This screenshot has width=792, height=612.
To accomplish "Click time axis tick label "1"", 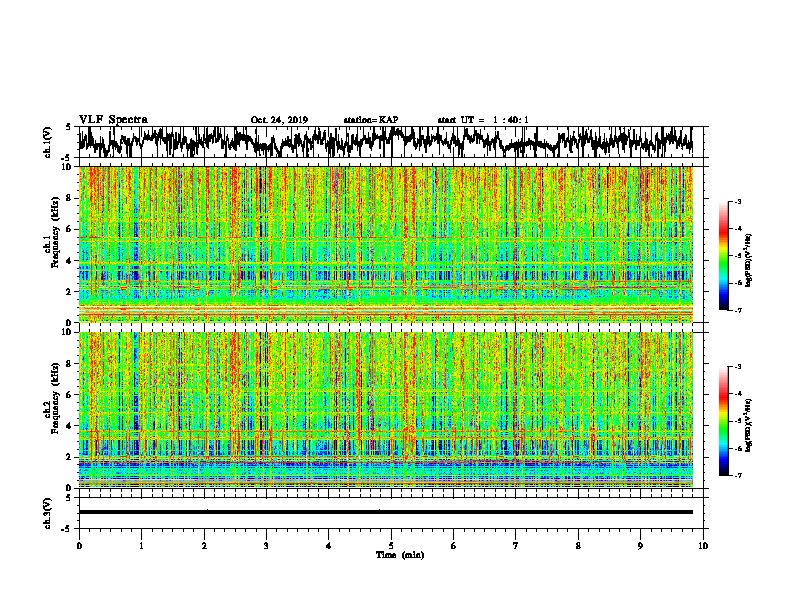I will point(141,546).
